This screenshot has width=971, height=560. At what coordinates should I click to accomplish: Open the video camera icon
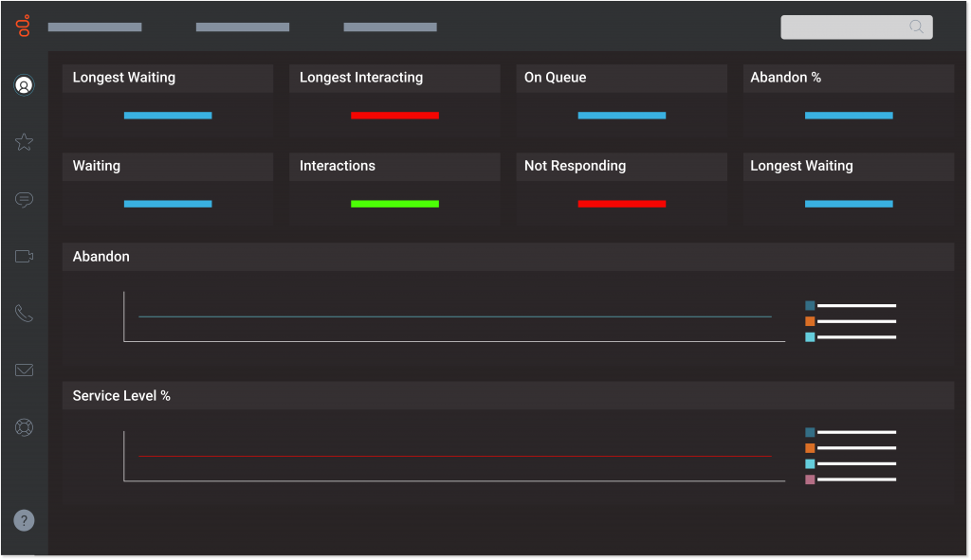[x=25, y=257]
